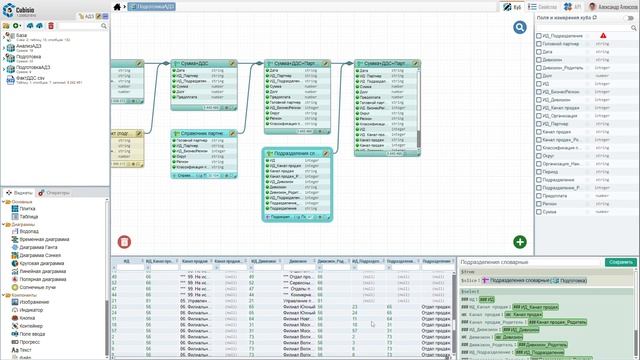Expand the АнализАДЗ cube tree item
This screenshot has width=640, height=360.
(4, 48)
